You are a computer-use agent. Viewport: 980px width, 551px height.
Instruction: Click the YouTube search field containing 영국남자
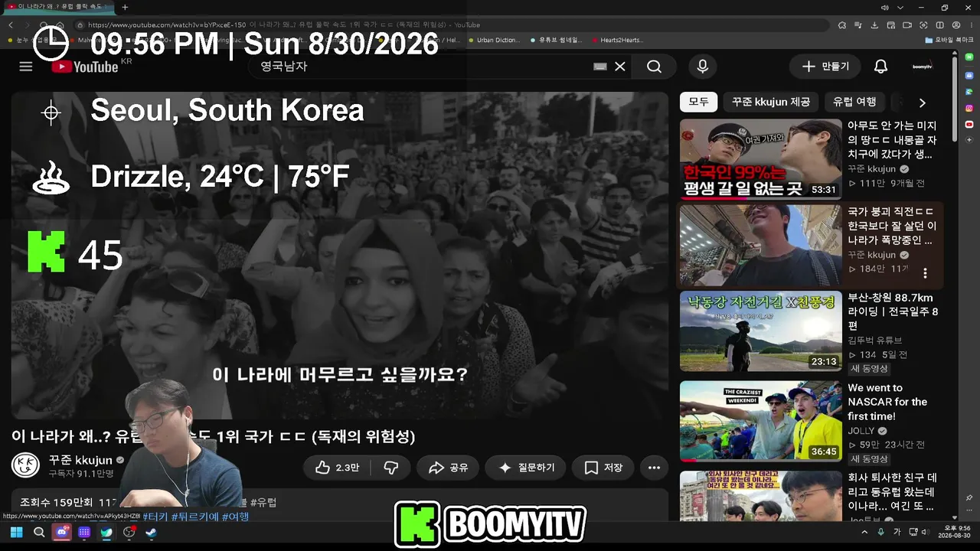(x=421, y=67)
